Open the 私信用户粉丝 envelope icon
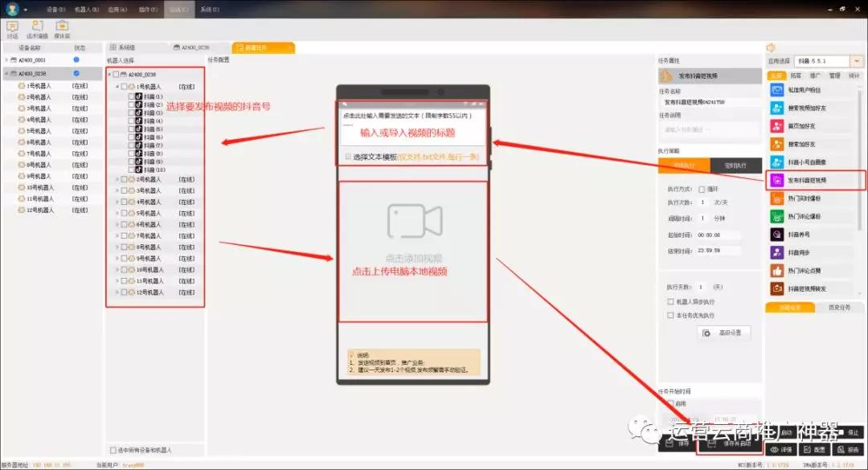The width and height of the screenshot is (868, 470). [x=776, y=90]
